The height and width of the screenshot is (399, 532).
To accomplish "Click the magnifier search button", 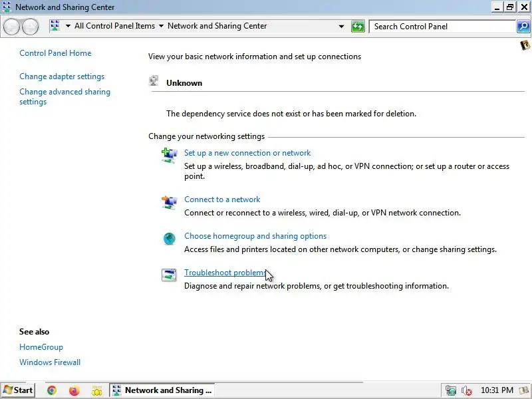I will click(523, 26).
